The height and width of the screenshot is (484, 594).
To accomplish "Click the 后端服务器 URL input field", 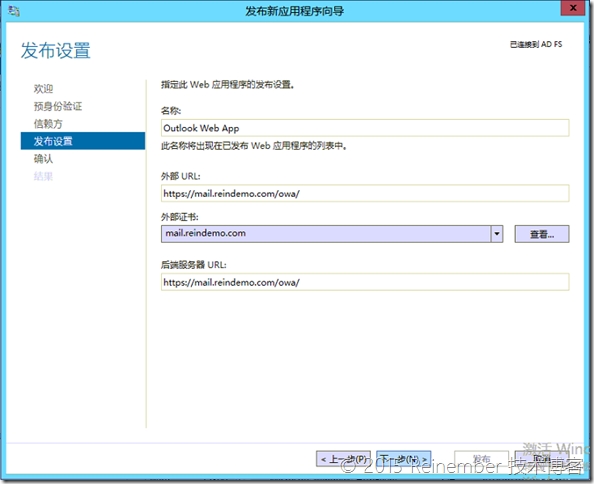I will coord(365,282).
